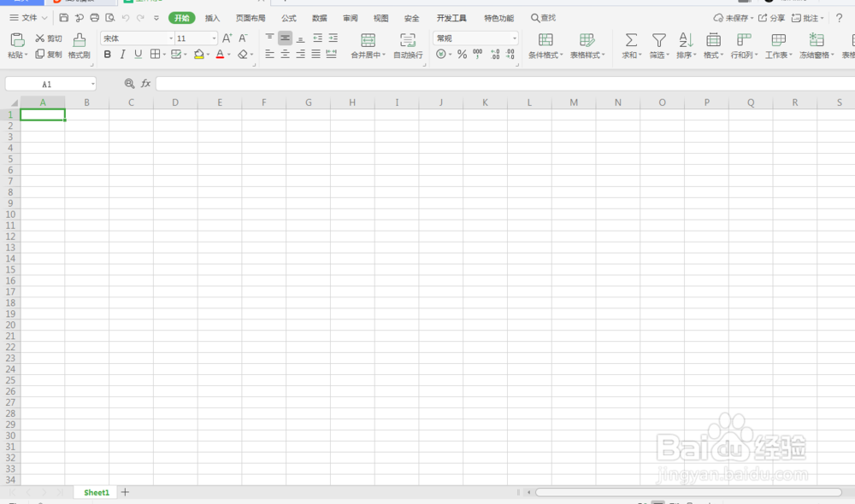Select the Format Painter (格式刷) tool

coord(79,46)
